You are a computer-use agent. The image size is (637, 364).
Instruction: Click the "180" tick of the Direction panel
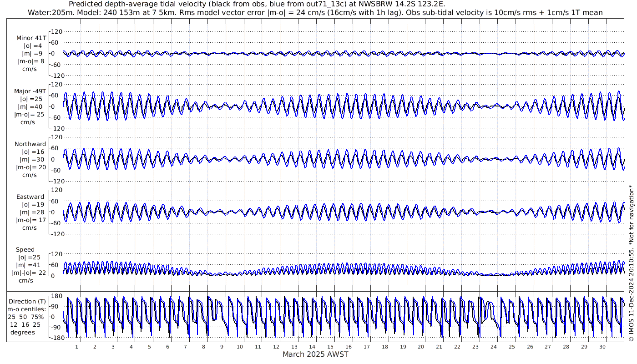56,296
